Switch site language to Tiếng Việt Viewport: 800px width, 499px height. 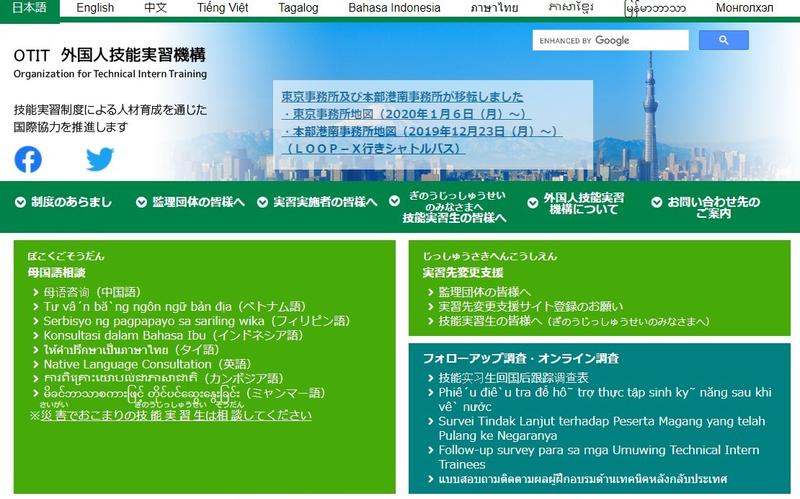point(222,8)
